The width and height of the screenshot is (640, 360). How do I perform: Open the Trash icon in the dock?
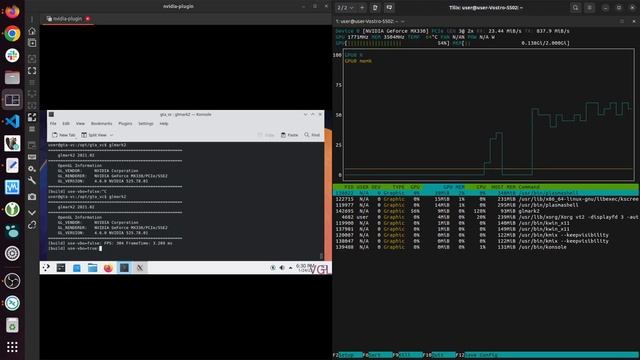(x=12, y=325)
